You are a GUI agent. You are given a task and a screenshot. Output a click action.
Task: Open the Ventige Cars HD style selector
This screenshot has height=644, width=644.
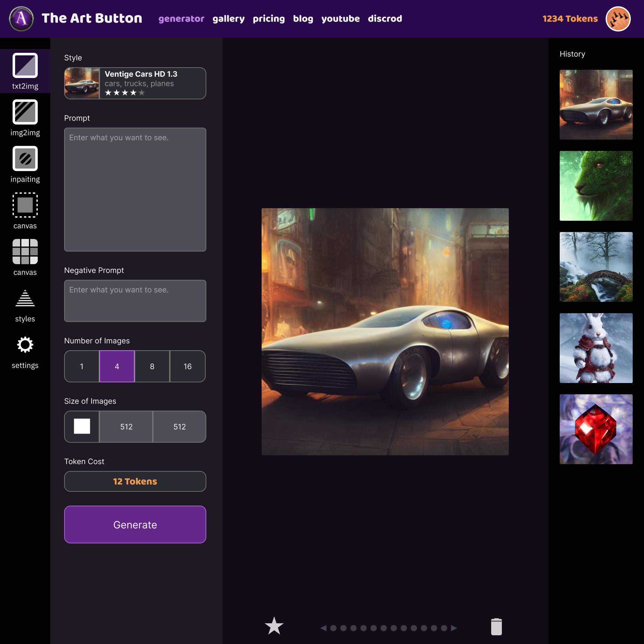pyautogui.click(x=135, y=83)
